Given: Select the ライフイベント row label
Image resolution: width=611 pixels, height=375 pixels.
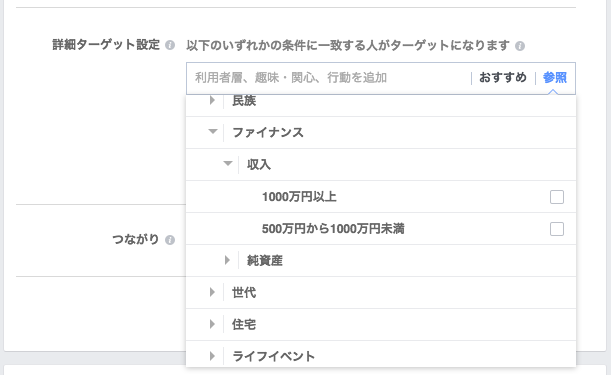Looking at the screenshot, I should 274,356.
